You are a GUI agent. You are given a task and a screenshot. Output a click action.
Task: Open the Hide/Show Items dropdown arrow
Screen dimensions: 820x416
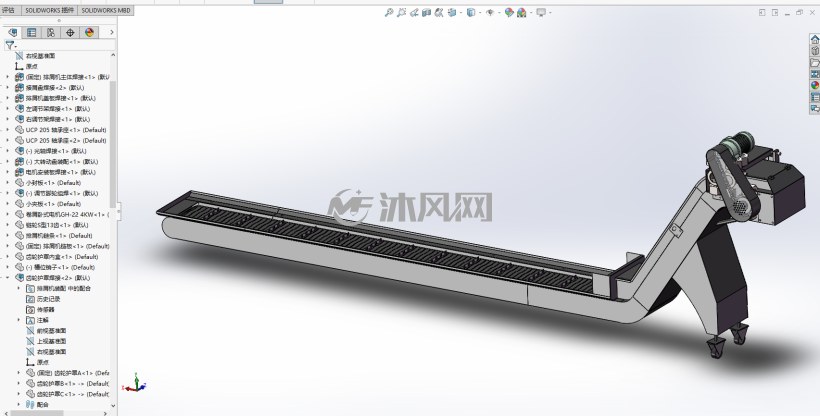[x=499, y=13]
